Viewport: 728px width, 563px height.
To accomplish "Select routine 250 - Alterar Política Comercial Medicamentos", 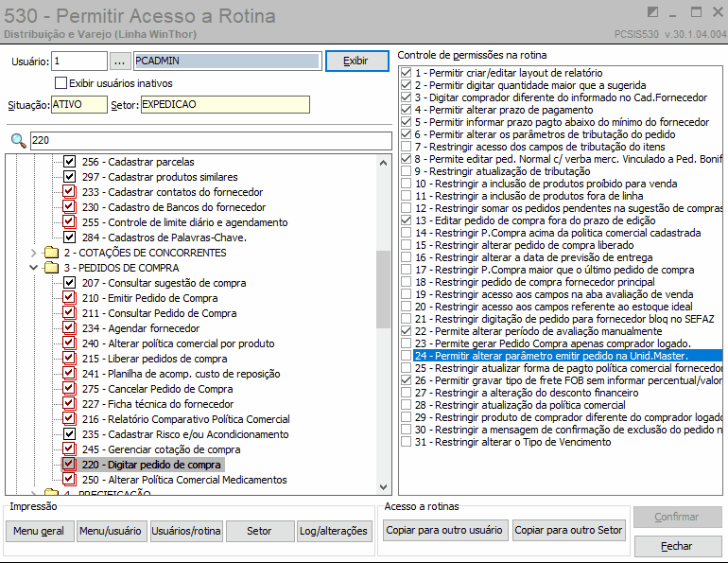I will pyautogui.click(x=184, y=480).
